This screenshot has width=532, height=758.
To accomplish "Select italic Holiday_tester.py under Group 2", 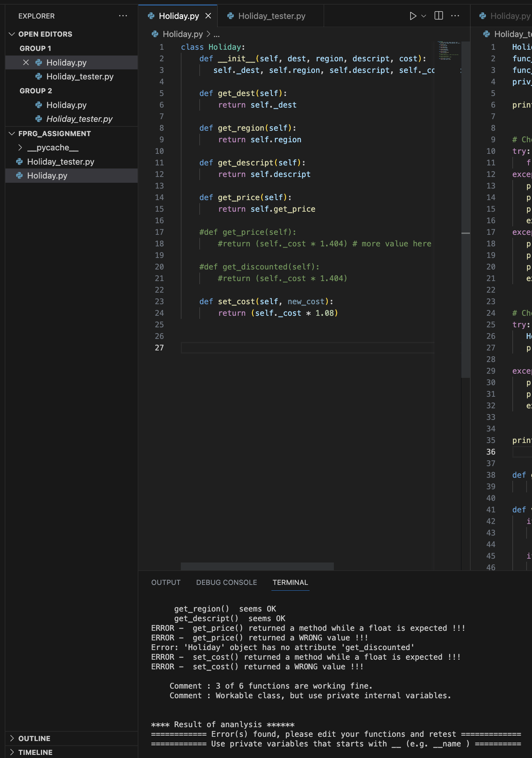I will [x=79, y=119].
